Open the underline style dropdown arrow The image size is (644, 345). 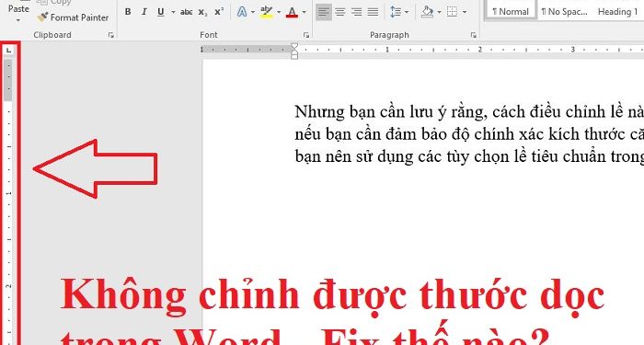173,12
